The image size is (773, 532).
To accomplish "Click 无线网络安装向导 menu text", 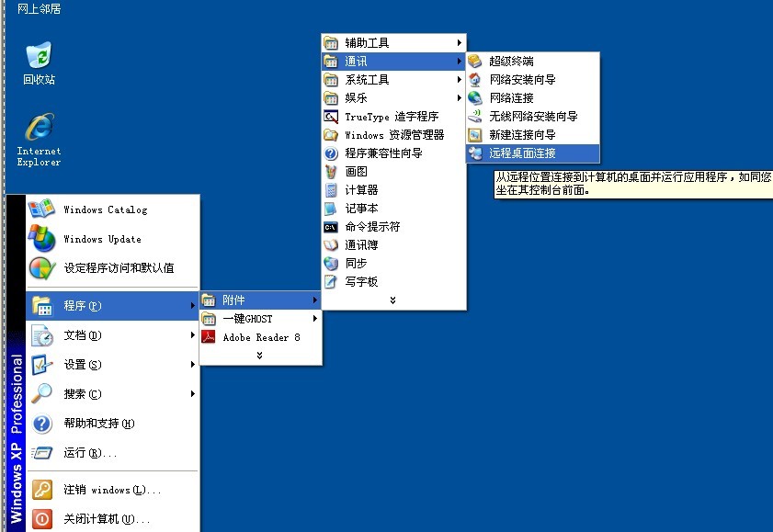I will (x=533, y=117).
